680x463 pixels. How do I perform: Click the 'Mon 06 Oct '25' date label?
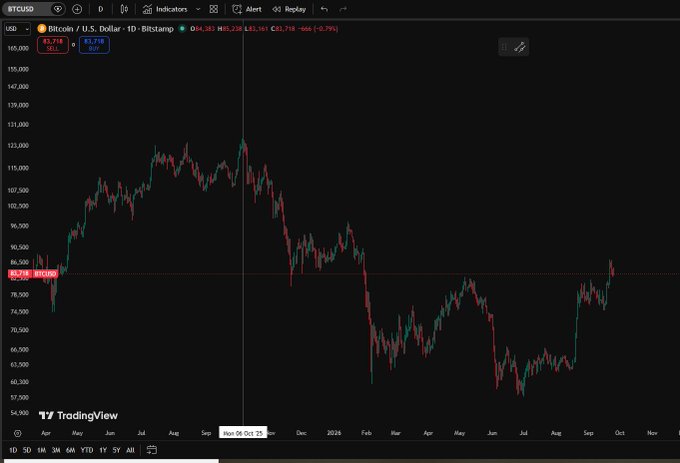(243, 433)
